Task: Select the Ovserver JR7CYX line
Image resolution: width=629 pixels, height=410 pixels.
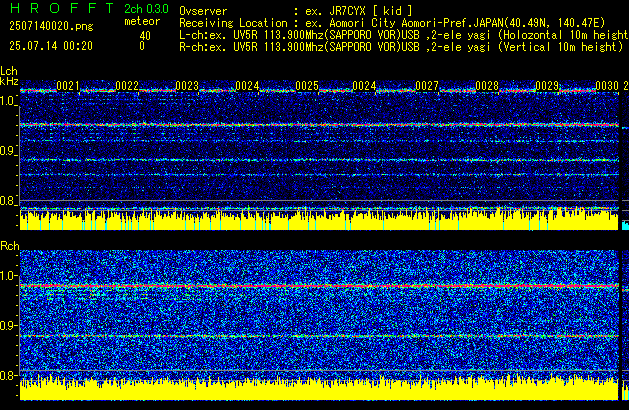Action: pos(296,11)
